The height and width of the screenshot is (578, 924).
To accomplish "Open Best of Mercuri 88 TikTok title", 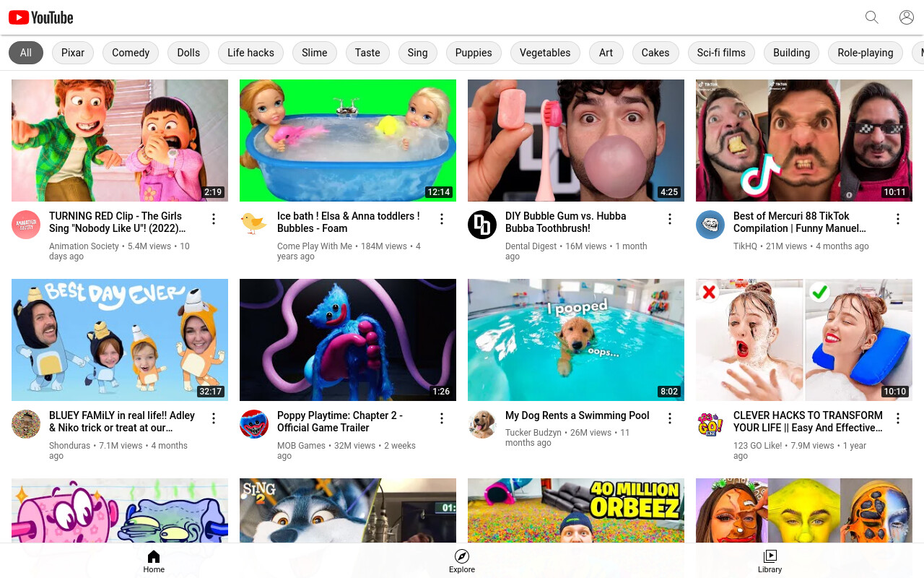I will (x=800, y=222).
